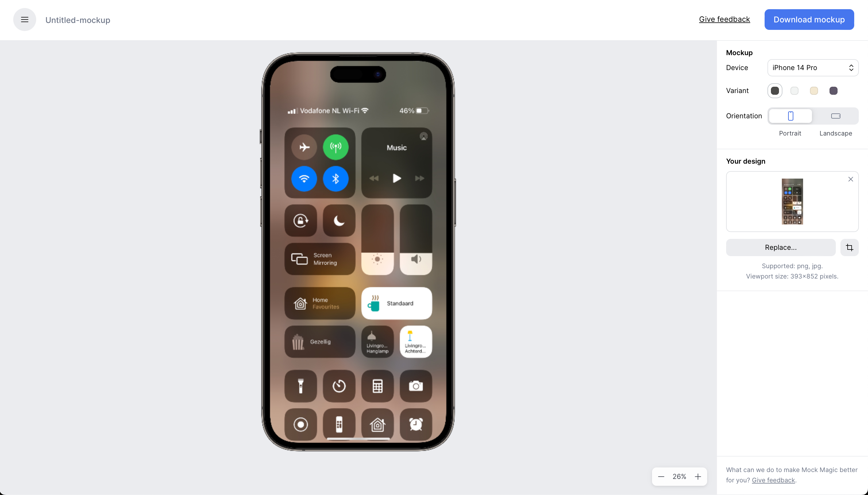The width and height of the screenshot is (868, 495).
Task: Toggle the Bluetooth control icon
Action: (336, 179)
